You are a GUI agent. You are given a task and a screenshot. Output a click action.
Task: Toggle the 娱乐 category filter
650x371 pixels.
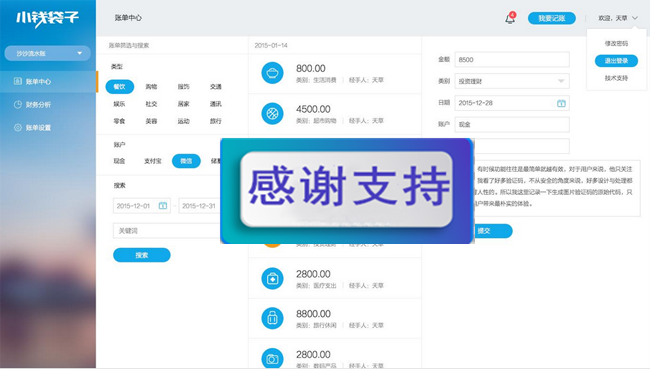(x=119, y=104)
